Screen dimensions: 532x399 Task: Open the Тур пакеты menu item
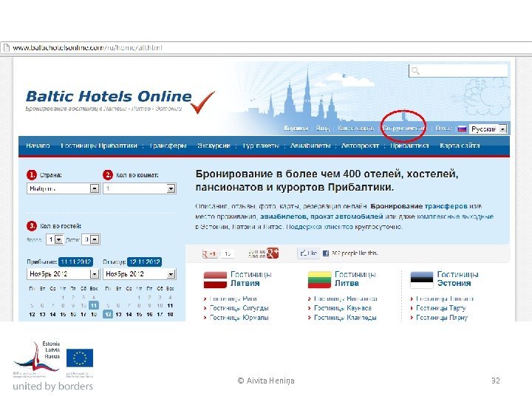261,146
